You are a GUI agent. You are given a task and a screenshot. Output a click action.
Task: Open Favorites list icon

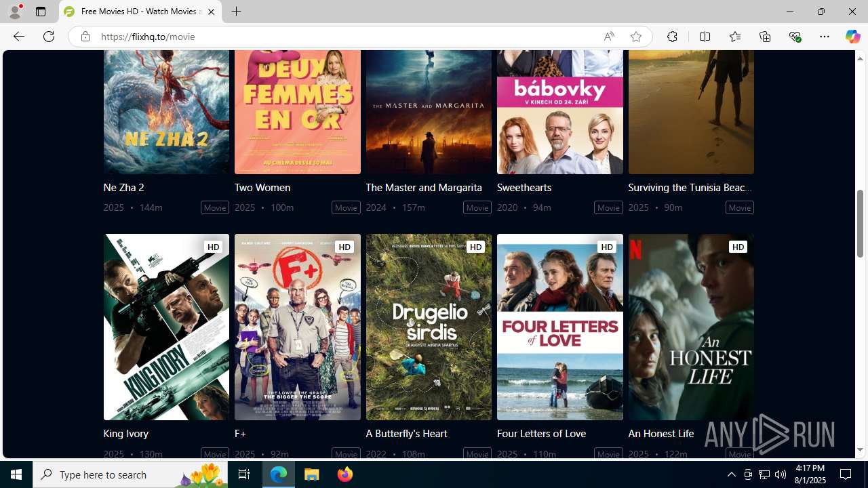pos(734,37)
